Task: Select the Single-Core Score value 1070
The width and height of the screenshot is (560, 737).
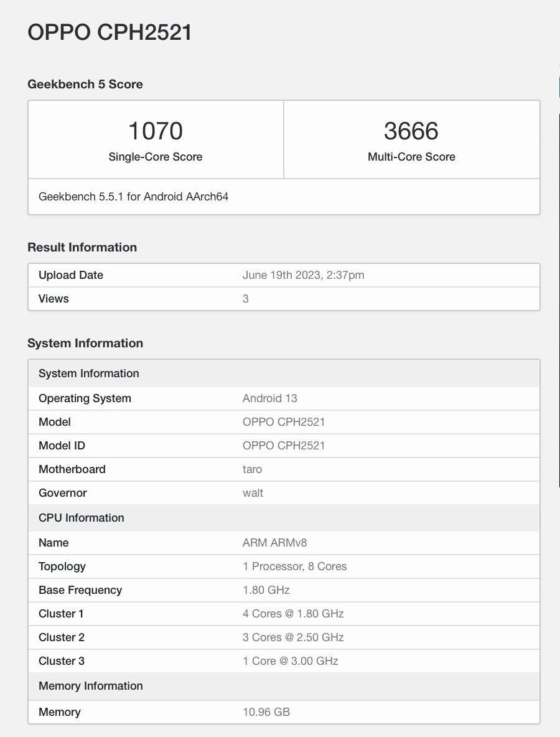Action: [x=155, y=131]
